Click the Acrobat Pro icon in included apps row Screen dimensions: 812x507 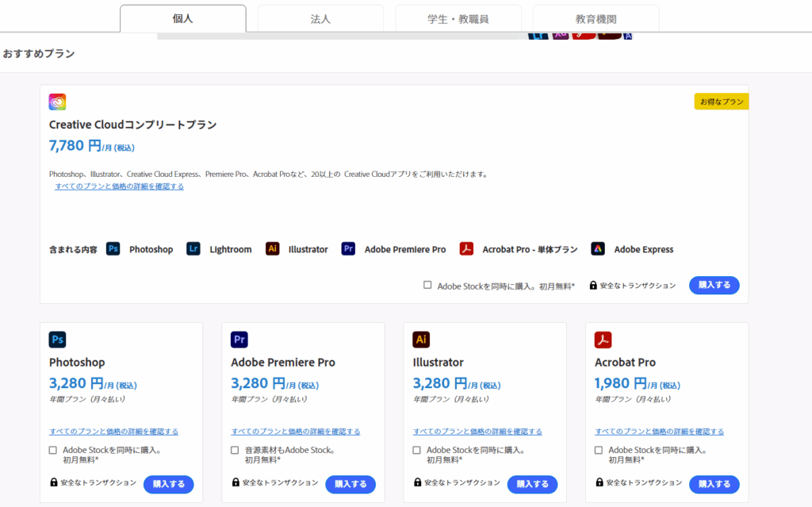pyautogui.click(x=466, y=249)
